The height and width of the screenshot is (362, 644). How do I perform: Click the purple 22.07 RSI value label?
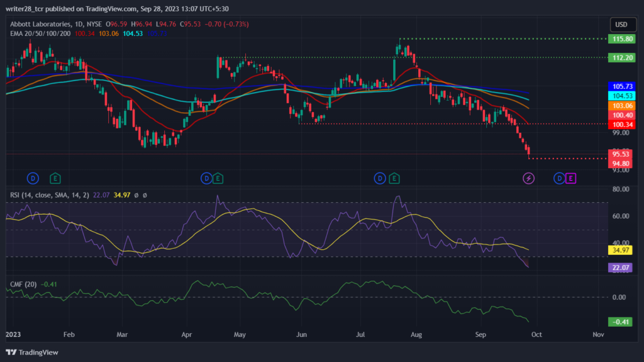click(x=620, y=268)
